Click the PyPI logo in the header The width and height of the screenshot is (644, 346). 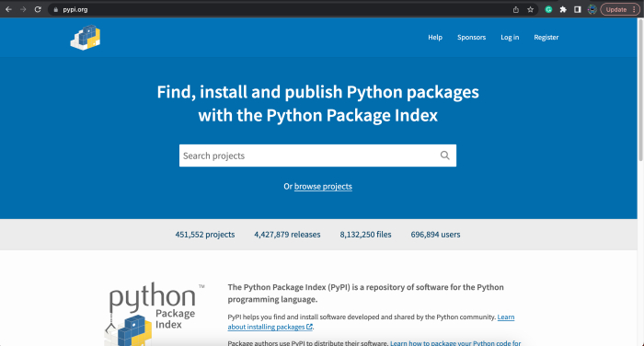coord(86,38)
